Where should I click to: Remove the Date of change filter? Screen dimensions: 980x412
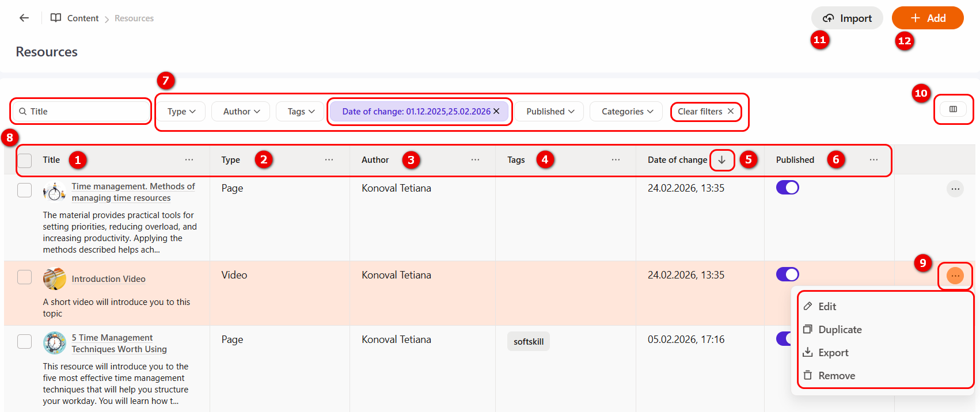click(496, 112)
